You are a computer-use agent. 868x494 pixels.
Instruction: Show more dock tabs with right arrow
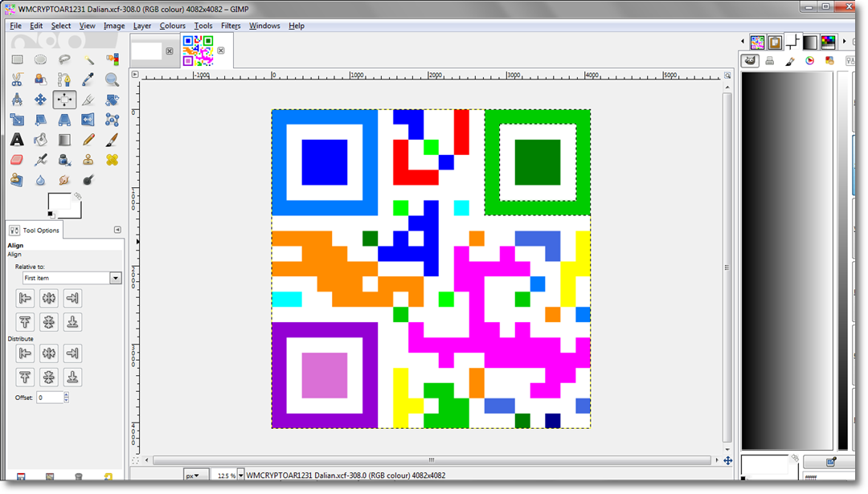[x=844, y=42]
